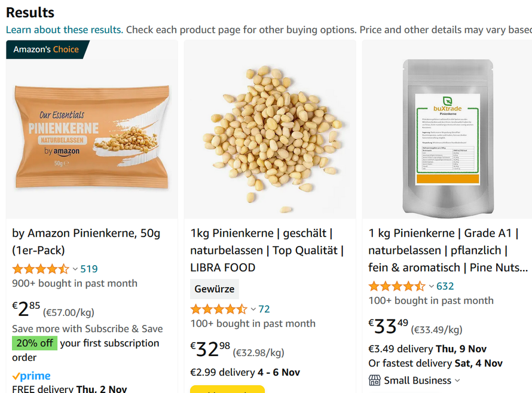Expand rating chevron next to 72 reviews
532x393 pixels.
coord(253,309)
